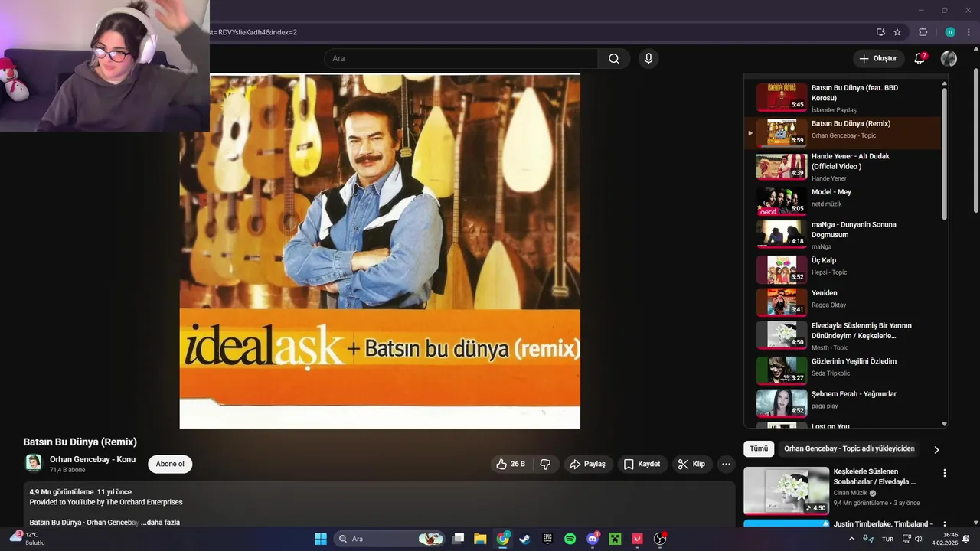Open Gözlerinin Yeşilini Özledim by Seda Tripkolic
Image resolution: width=980 pixels, height=551 pixels.
(x=842, y=370)
